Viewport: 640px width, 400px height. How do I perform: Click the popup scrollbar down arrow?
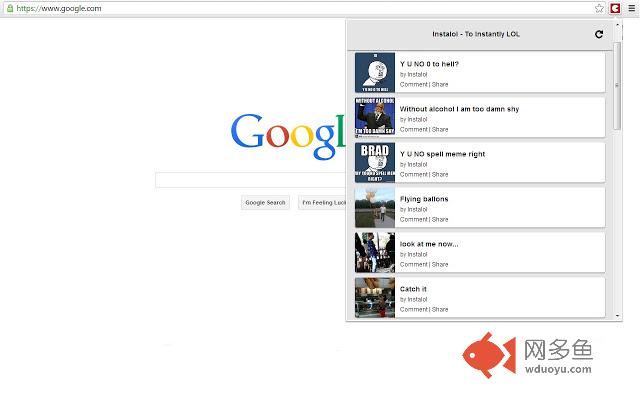pyautogui.click(x=617, y=316)
